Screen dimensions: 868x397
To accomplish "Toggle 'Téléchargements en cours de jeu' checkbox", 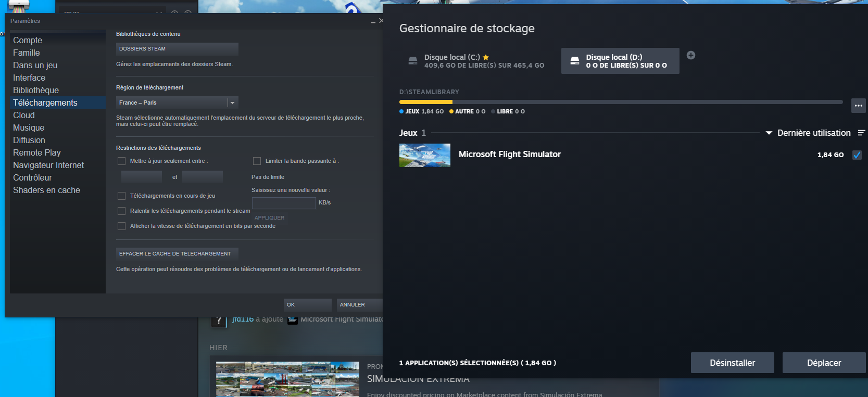I will pyautogui.click(x=121, y=196).
